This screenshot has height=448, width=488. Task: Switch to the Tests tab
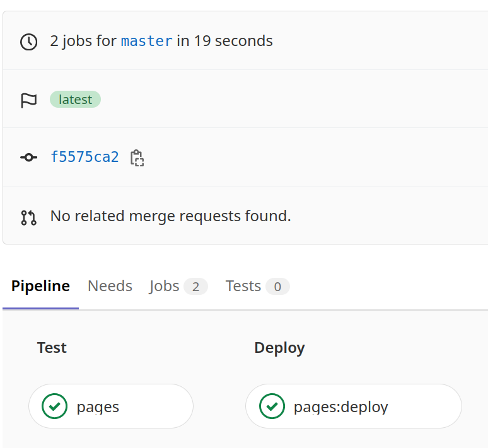tap(257, 286)
